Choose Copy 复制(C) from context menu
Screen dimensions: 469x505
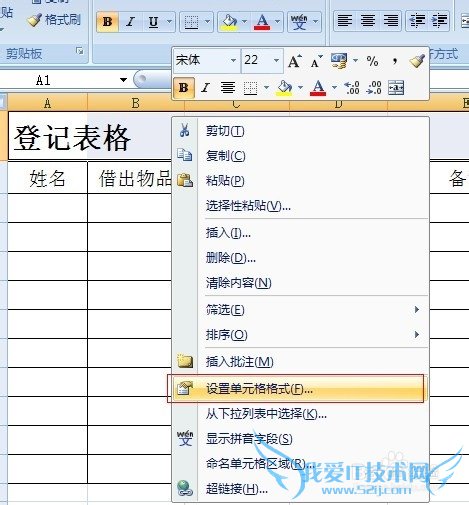pyautogui.click(x=300, y=156)
